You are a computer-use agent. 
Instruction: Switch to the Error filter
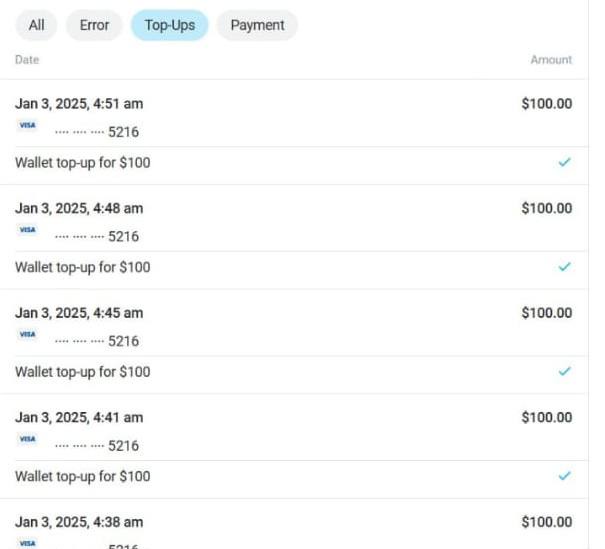[94, 25]
